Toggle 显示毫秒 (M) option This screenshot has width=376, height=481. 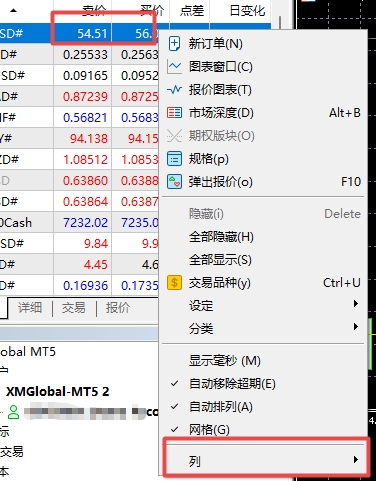pos(263,361)
